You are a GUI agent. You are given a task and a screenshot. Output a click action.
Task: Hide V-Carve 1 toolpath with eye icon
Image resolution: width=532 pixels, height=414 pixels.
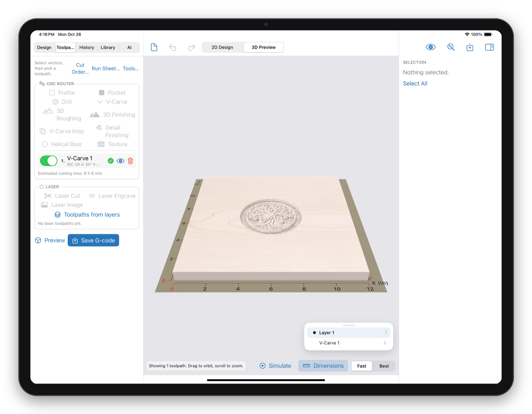(120, 161)
